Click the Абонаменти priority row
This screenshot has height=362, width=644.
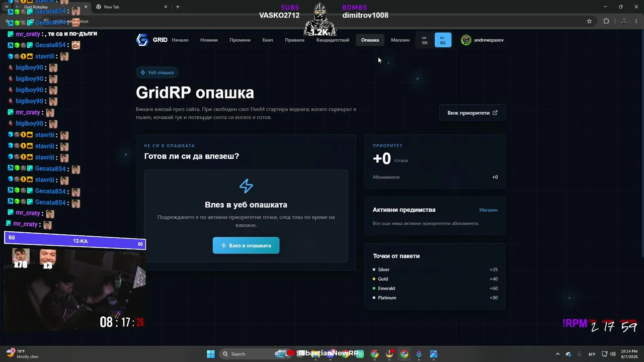pos(435,177)
